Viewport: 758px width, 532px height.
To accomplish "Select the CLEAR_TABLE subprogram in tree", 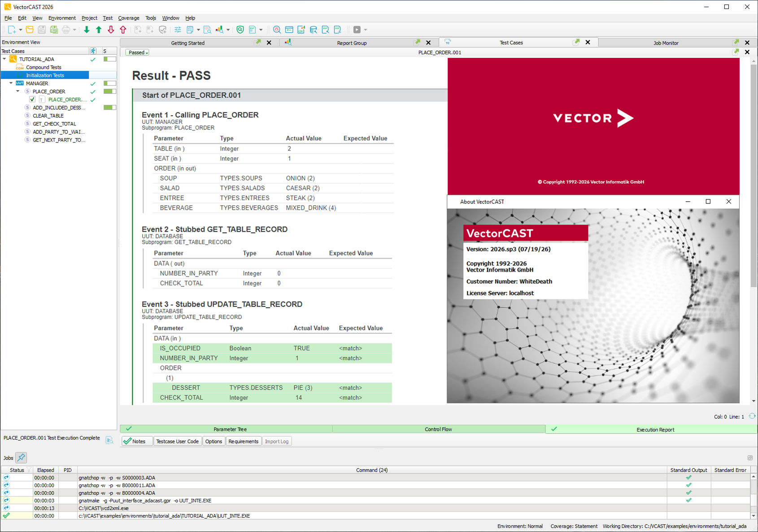I will point(48,116).
